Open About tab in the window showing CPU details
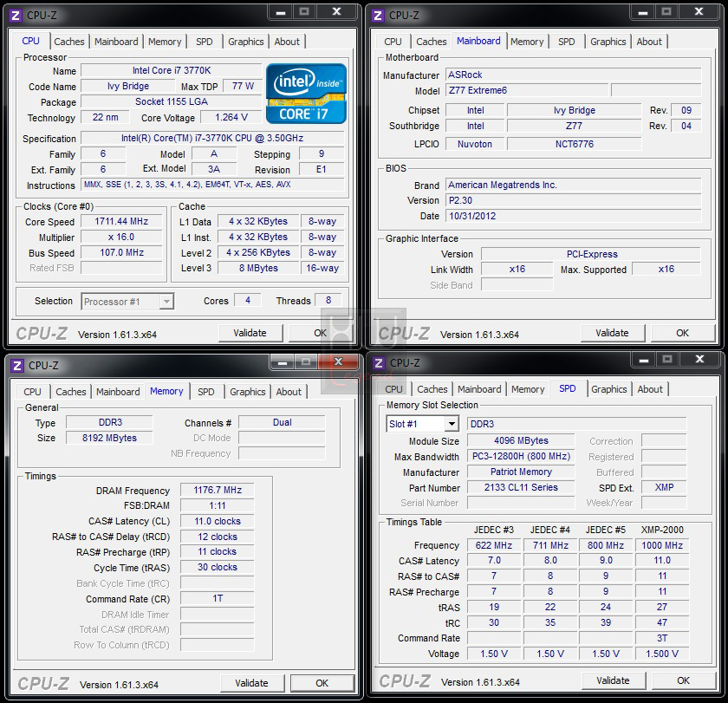728x703 pixels. point(287,42)
